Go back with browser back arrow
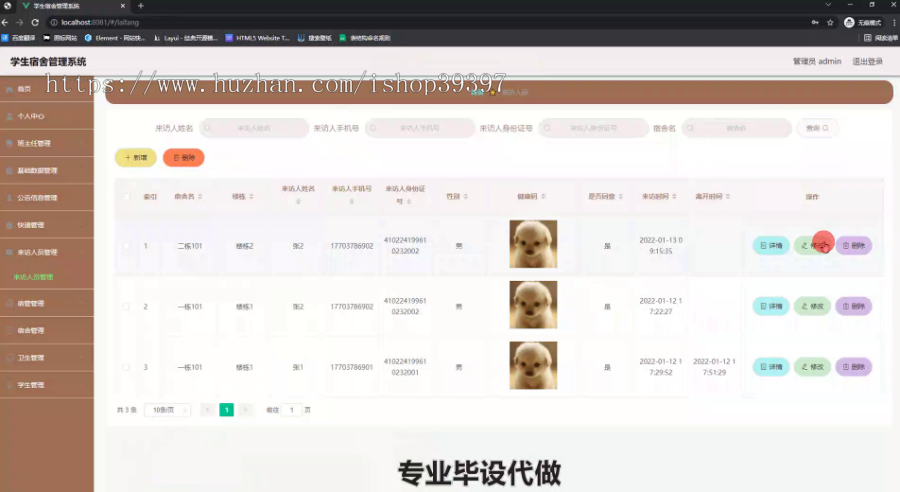This screenshot has width=900, height=492. pyautogui.click(x=5, y=22)
